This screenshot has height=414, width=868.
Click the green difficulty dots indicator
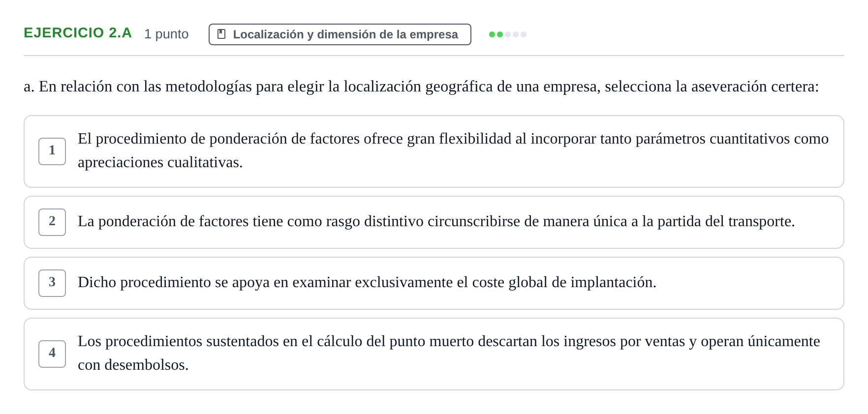click(x=507, y=34)
